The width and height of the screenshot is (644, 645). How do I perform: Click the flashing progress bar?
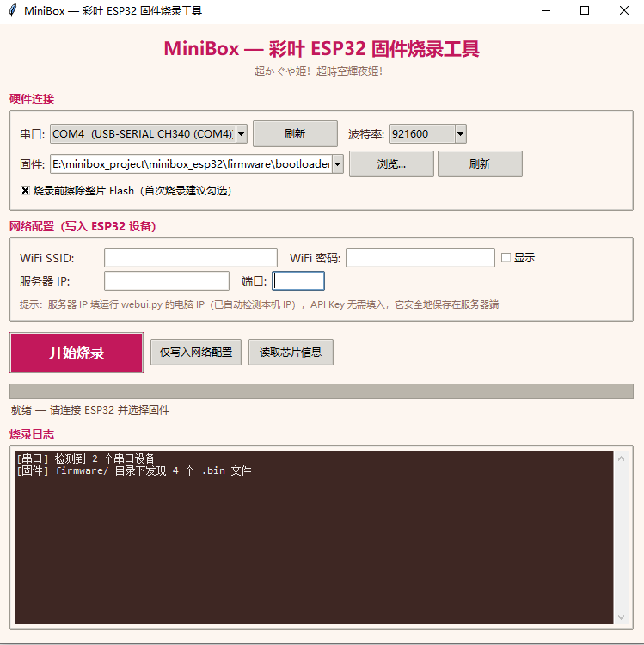(x=322, y=391)
